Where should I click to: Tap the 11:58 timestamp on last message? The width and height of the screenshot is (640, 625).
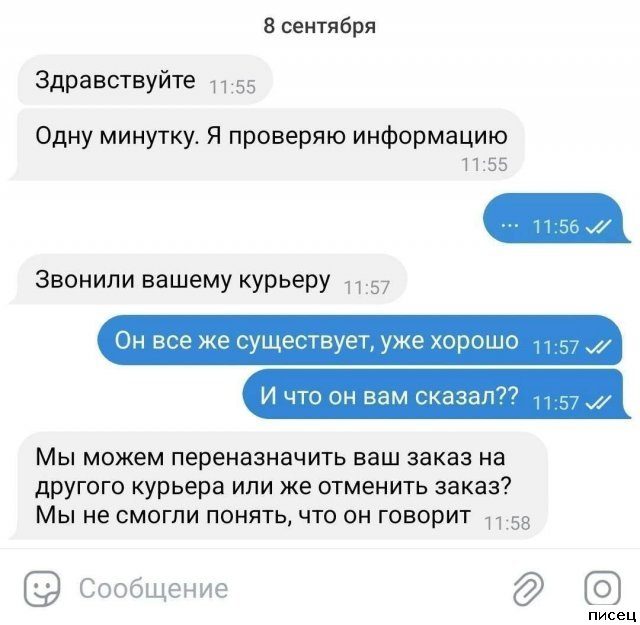pyautogui.click(x=507, y=523)
